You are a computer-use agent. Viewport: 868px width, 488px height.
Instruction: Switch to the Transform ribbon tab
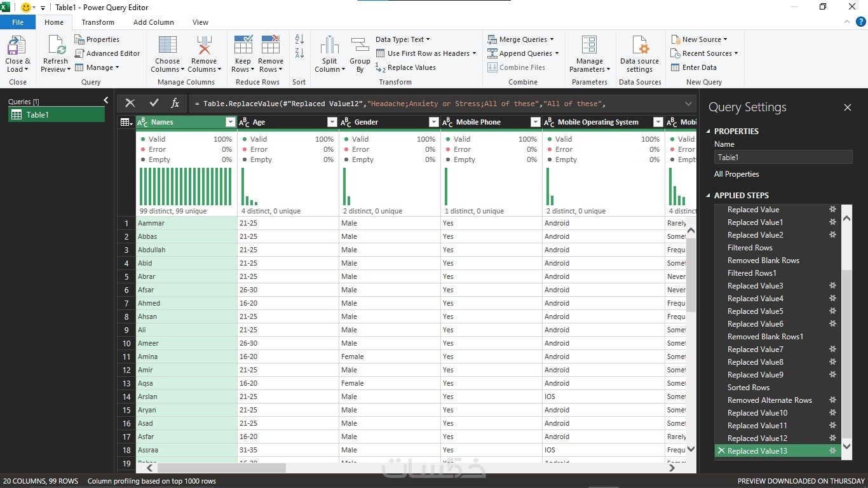98,22
